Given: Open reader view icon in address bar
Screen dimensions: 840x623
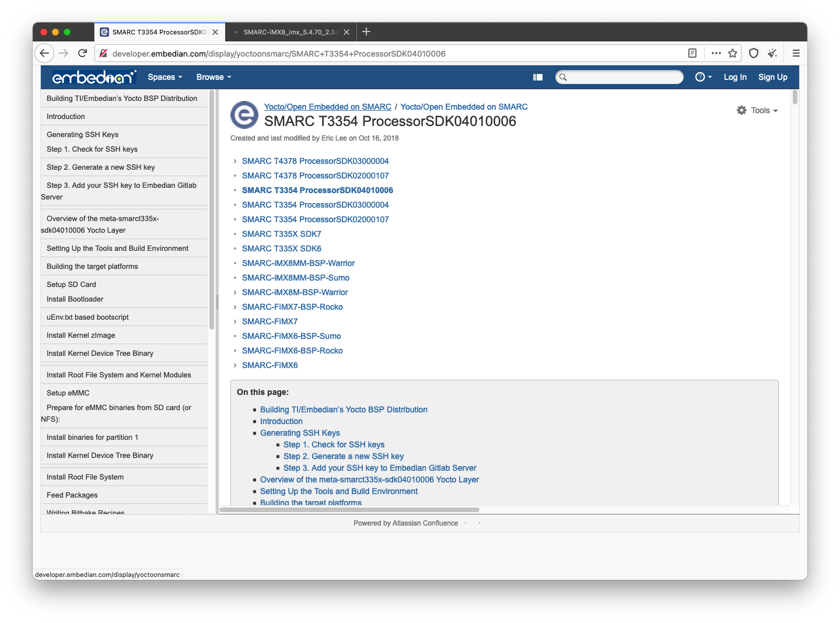Looking at the screenshot, I should pyautogui.click(x=692, y=53).
